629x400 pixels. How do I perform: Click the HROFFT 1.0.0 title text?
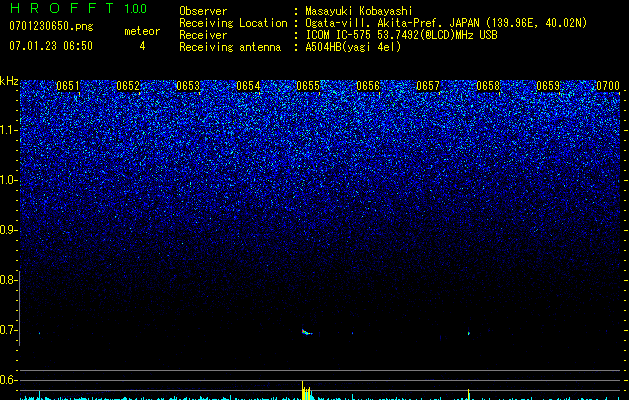pyautogui.click(x=79, y=8)
